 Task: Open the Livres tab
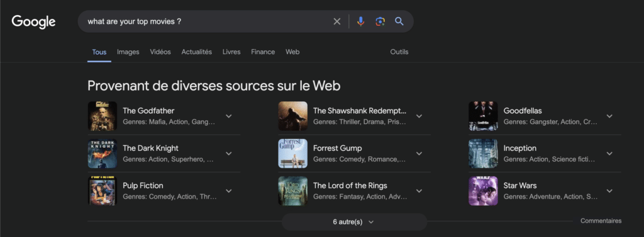coord(231,52)
